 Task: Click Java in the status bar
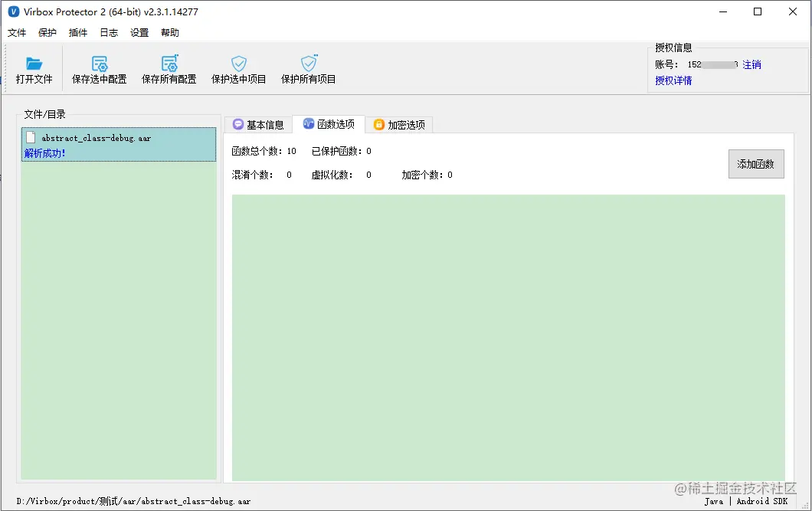(x=714, y=501)
